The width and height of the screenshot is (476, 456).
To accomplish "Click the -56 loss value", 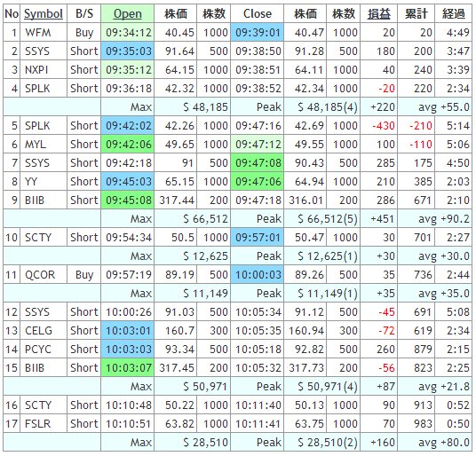I will point(386,368).
